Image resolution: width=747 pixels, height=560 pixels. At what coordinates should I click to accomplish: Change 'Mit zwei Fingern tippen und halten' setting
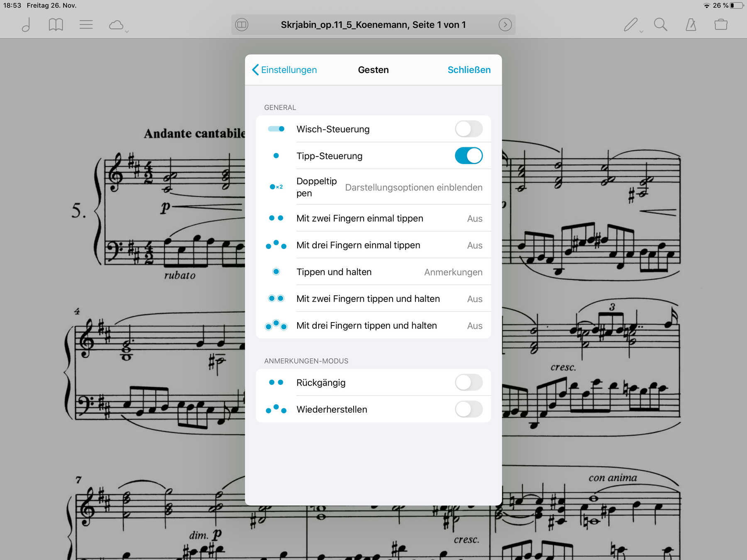point(373,299)
